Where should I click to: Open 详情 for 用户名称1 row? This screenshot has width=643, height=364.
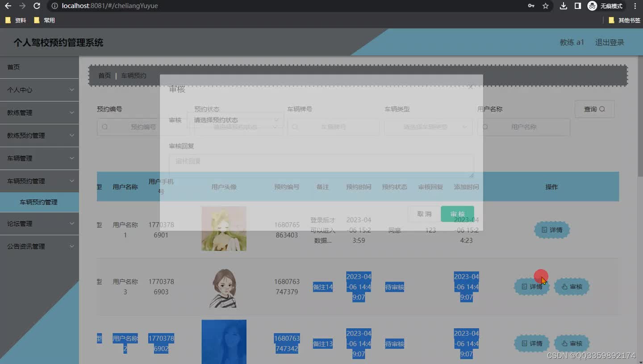(552, 230)
